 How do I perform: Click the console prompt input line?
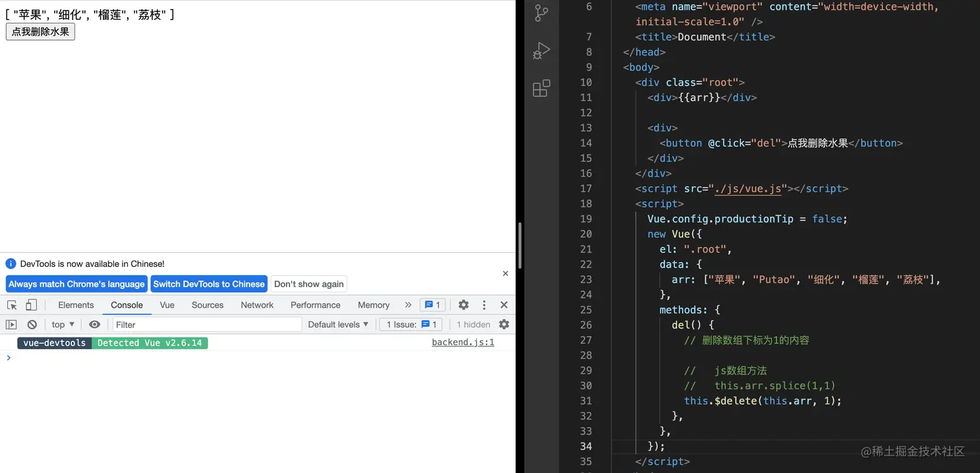tap(259, 358)
